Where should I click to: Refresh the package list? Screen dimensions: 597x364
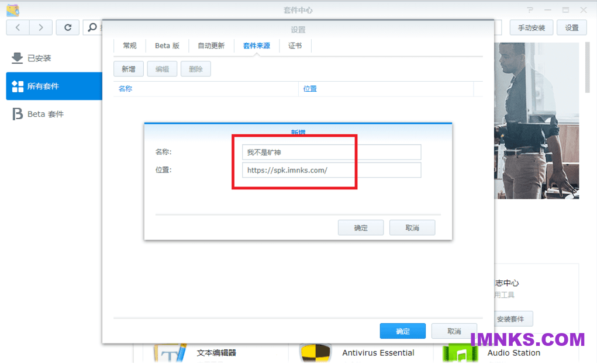click(x=67, y=27)
